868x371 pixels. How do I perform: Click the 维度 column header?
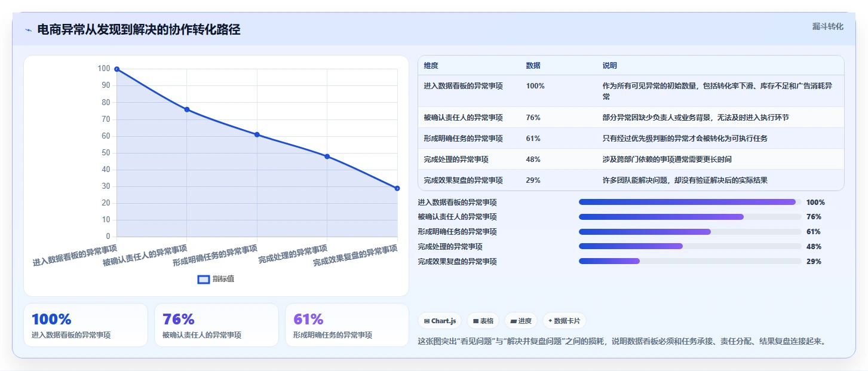pyautogui.click(x=431, y=65)
